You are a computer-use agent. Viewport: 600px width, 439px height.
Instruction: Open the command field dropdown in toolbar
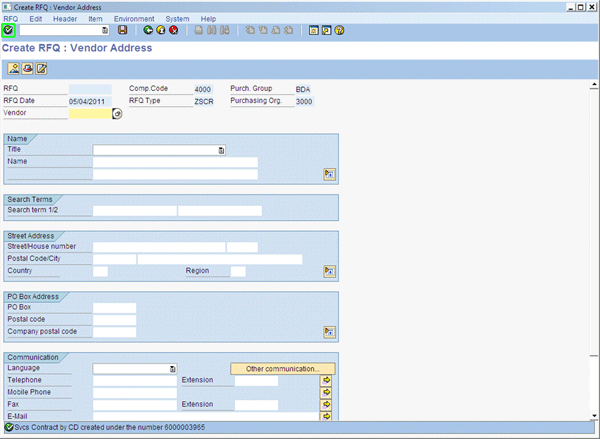pos(105,31)
